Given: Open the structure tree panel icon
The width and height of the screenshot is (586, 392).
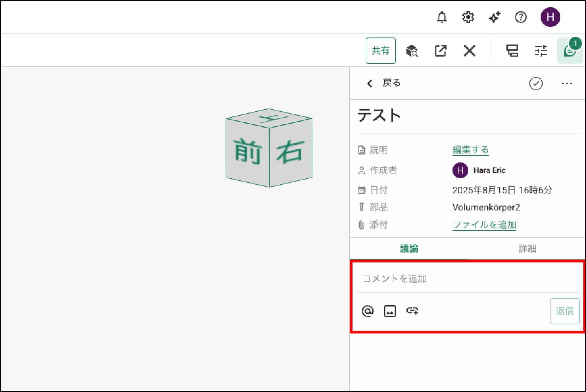Looking at the screenshot, I should coord(512,51).
